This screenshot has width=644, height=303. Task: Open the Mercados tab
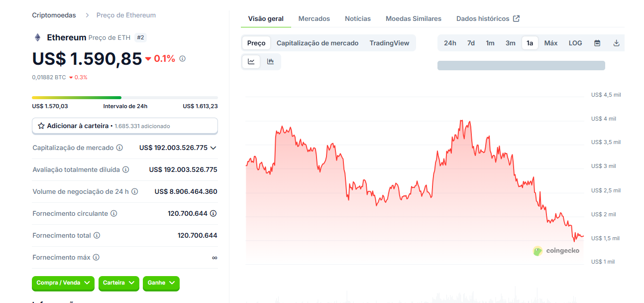[314, 19]
